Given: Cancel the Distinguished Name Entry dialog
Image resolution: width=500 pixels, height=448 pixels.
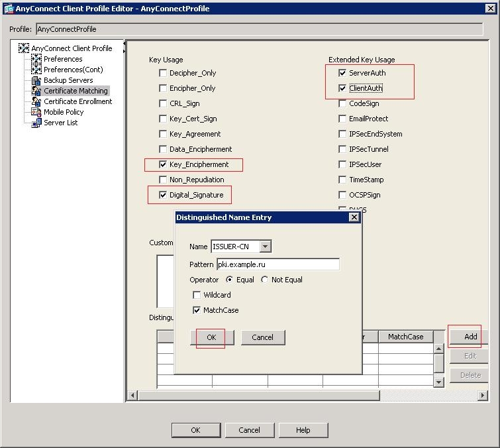Looking at the screenshot, I should 263,337.
